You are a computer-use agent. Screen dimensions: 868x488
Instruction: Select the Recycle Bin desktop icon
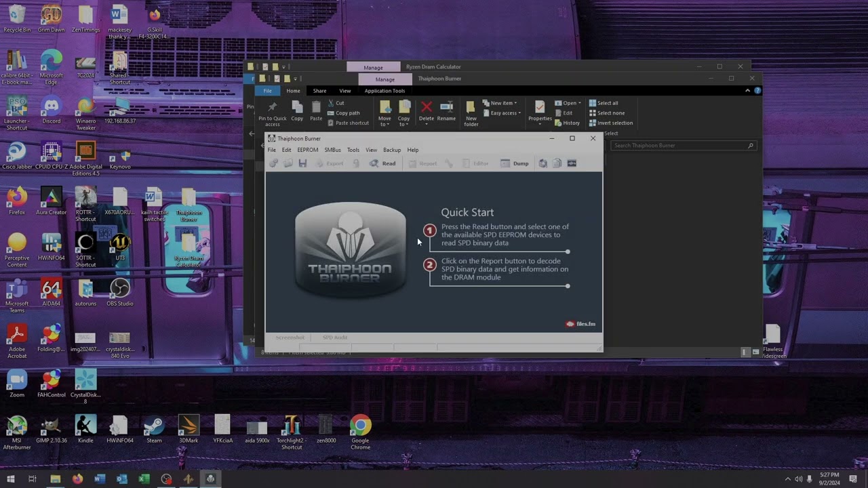17,20
